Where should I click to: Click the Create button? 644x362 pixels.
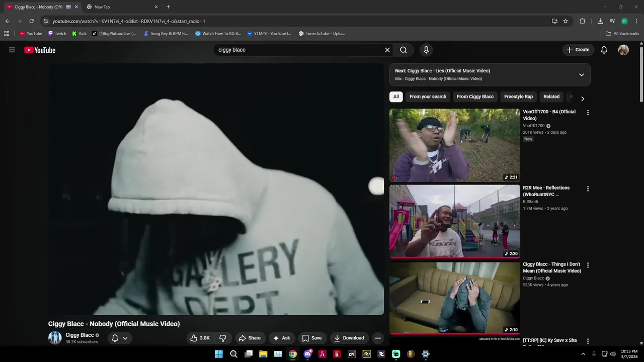pyautogui.click(x=578, y=50)
